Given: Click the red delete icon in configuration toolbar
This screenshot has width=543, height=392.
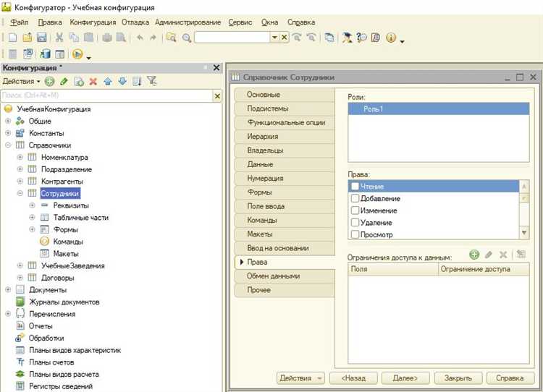Looking at the screenshot, I should [93, 82].
